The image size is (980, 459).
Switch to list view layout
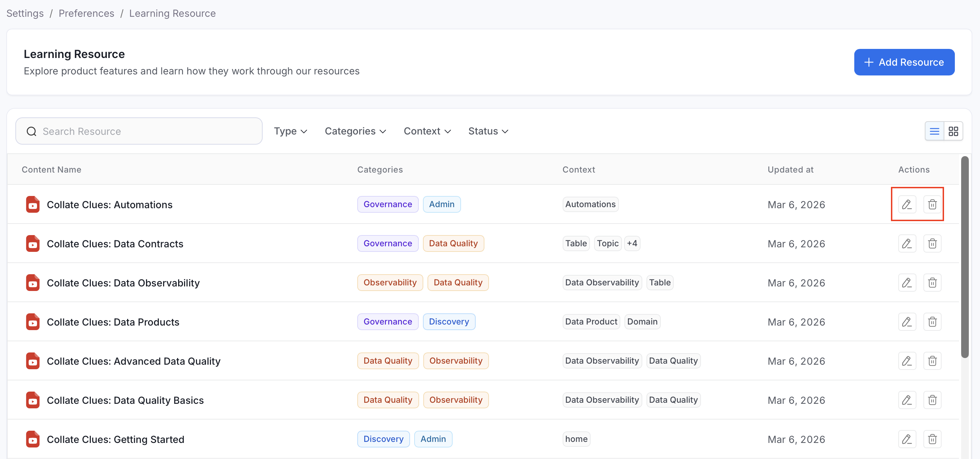click(934, 131)
